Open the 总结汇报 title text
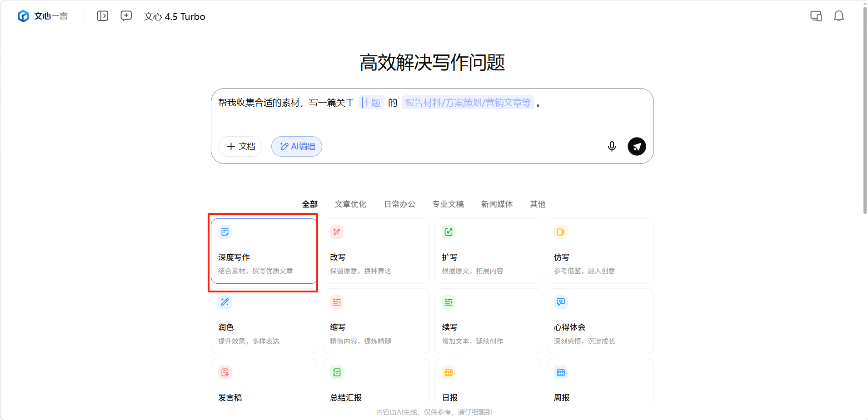868x420 pixels. 346,397
